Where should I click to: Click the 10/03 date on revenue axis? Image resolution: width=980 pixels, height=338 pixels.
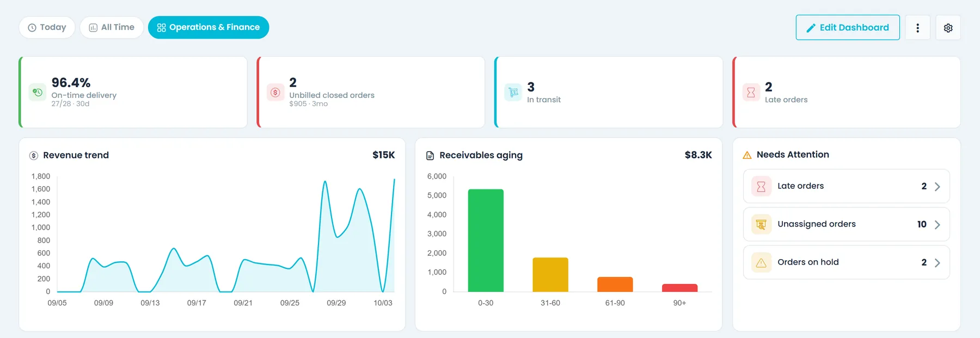pos(383,303)
